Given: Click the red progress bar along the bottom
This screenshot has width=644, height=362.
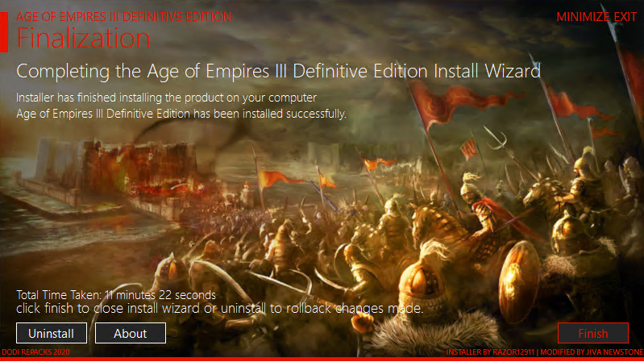Looking at the screenshot, I should pyautogui.click(x=322, y=359).
